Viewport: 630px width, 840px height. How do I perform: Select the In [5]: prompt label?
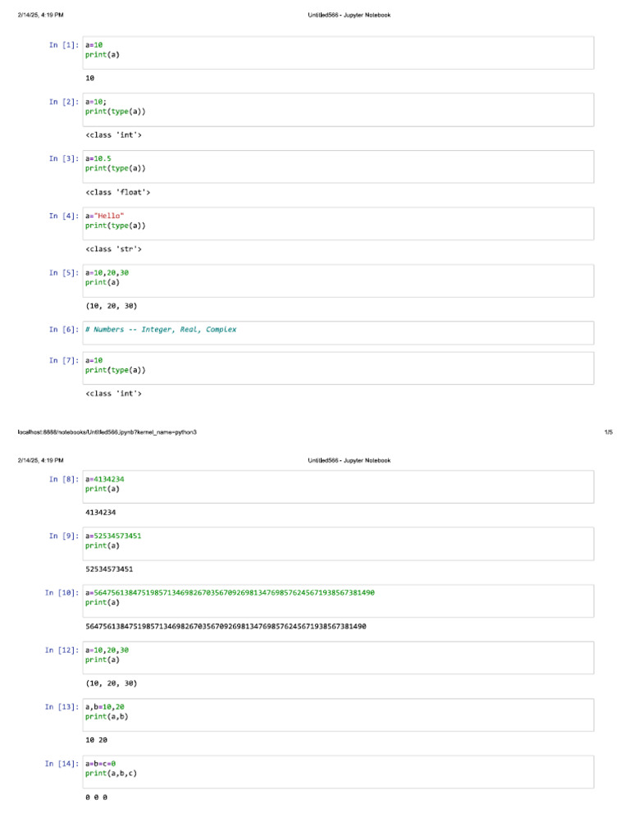[x=64, y=273]
